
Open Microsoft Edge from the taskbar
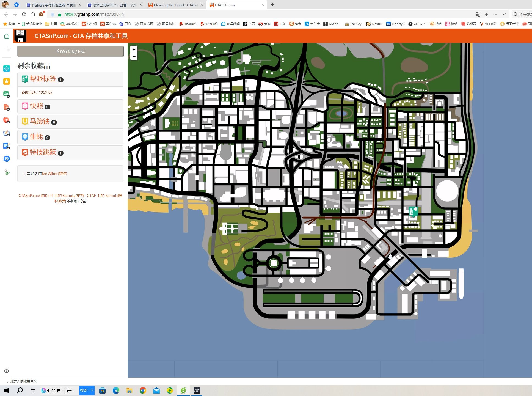click(x=116, y=390)
